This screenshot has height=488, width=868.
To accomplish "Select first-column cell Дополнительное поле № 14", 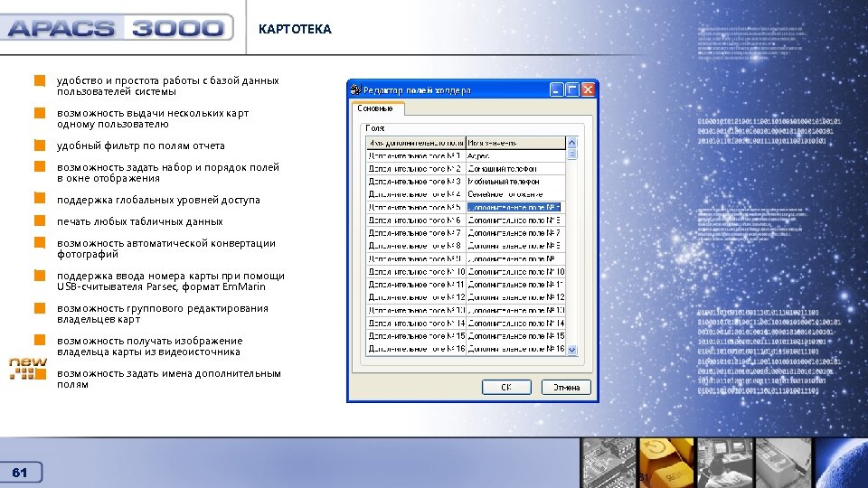I will 416,324.
